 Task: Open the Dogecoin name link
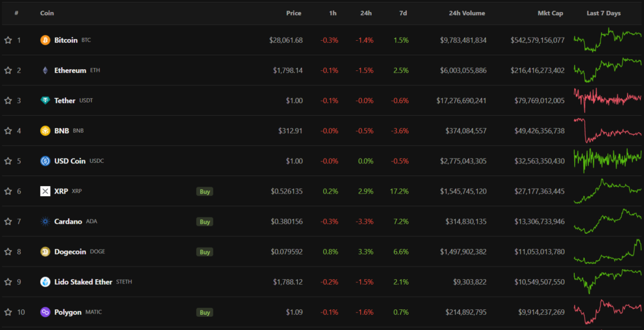[x=70, y=251]
